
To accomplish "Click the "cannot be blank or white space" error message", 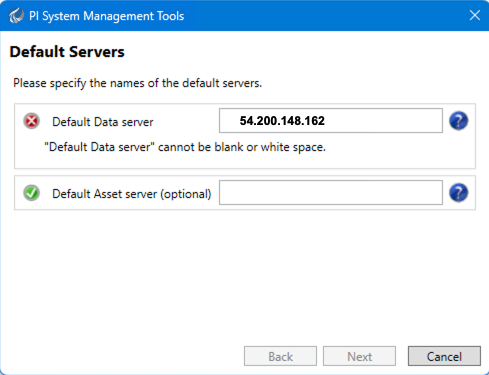I will (185, 147).
